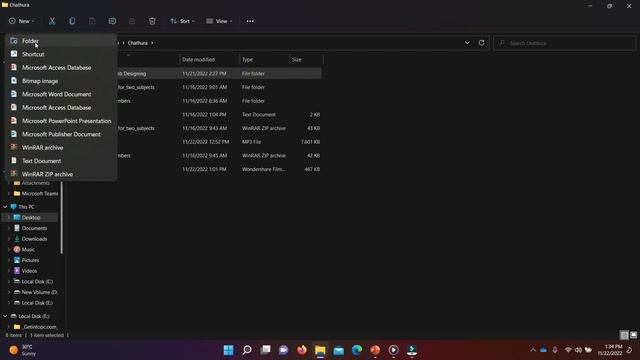Show hidden system tray icons
Screen dimensions: 640x360
point(533,350)
